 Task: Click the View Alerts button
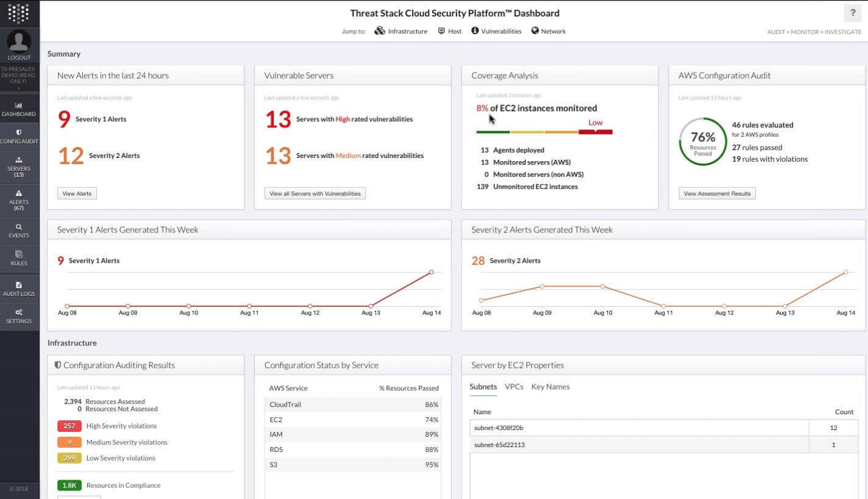pos(76,193)
